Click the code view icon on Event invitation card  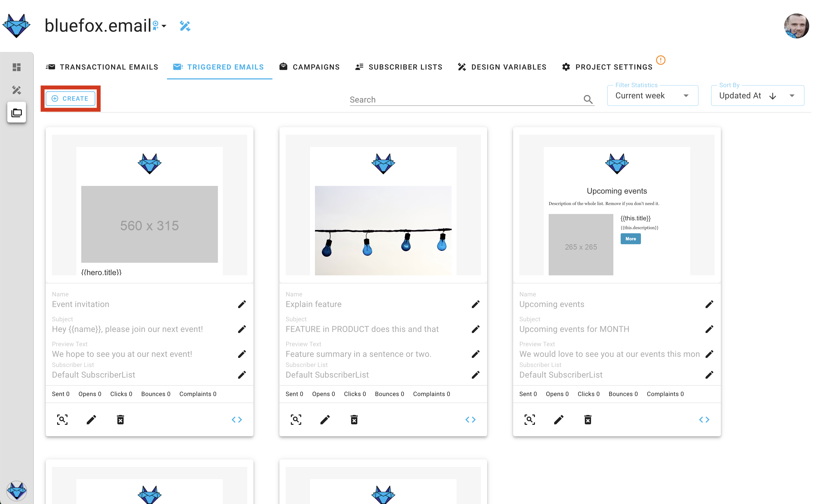(x=237, y=420)
